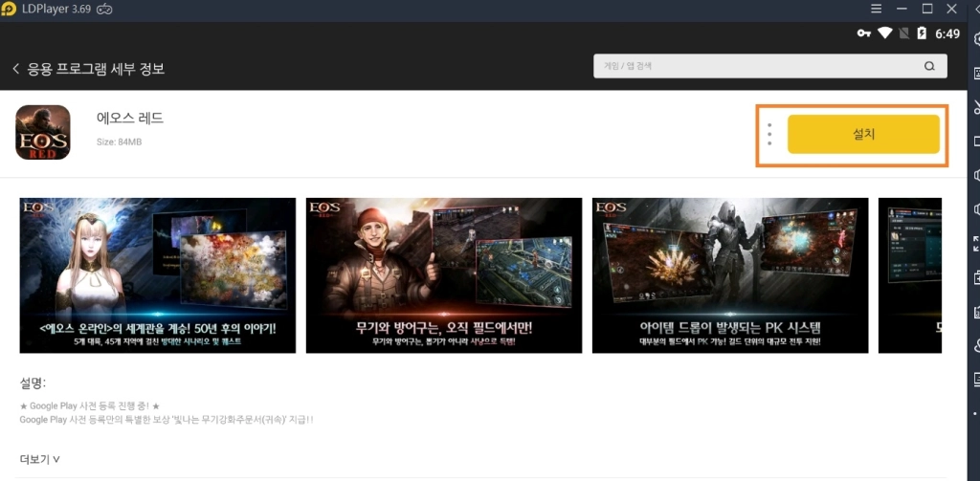980x481 pixels.
Task: Click the app title 에오스 레드
Action: (130, 118)
